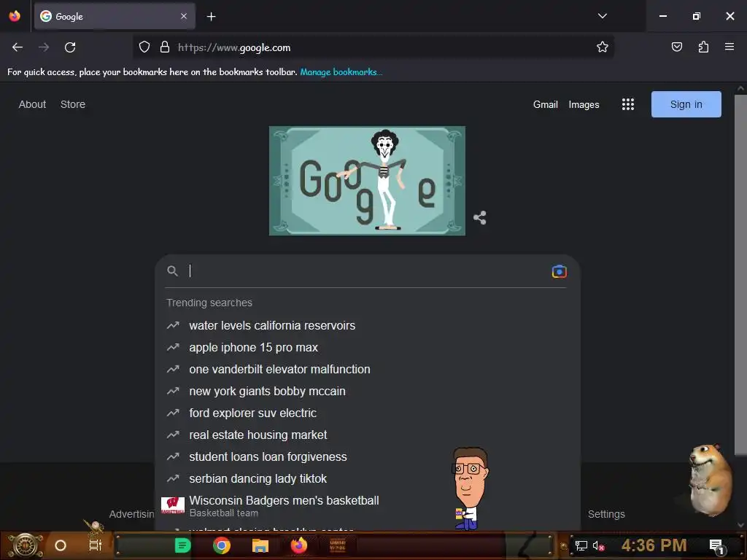The height and width of the screenshot is (560, 747).
Task: Launch green notes app from taskbar
Action: click(182, 545)
